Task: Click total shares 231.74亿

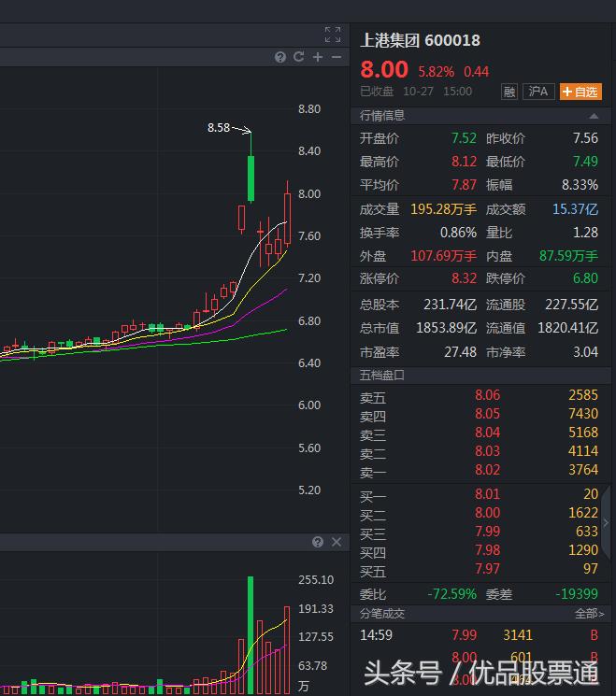Action: coord(450,305)
